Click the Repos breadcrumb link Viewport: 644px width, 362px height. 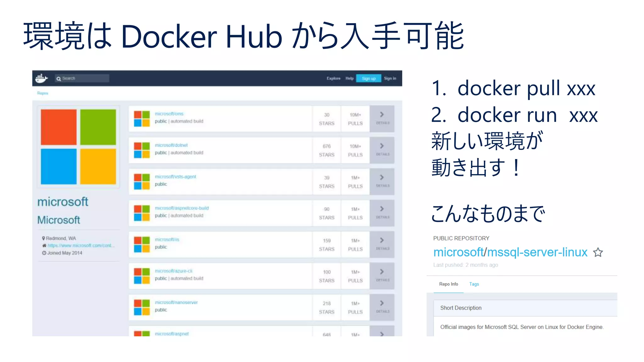pos(43,93)
